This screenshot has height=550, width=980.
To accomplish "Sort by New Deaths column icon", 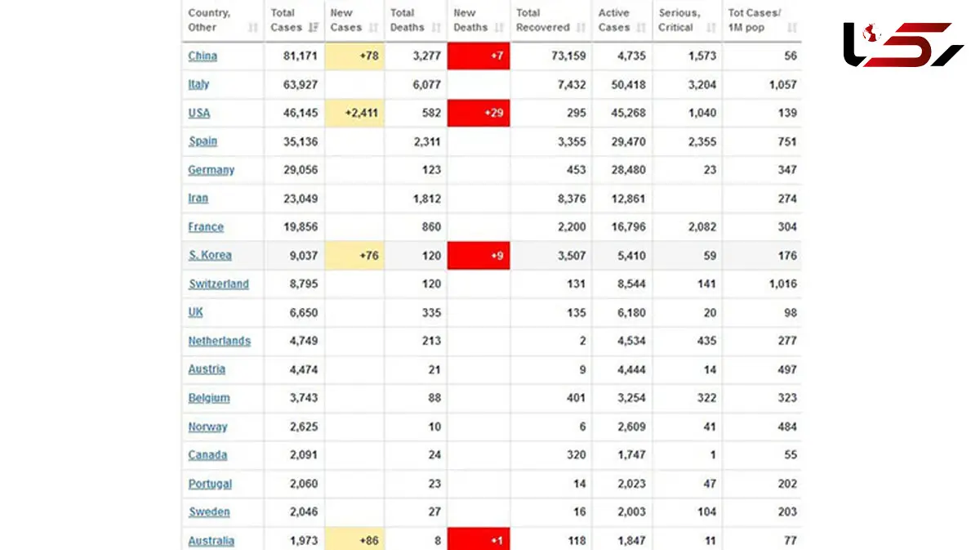I will [x=500, y=28].
